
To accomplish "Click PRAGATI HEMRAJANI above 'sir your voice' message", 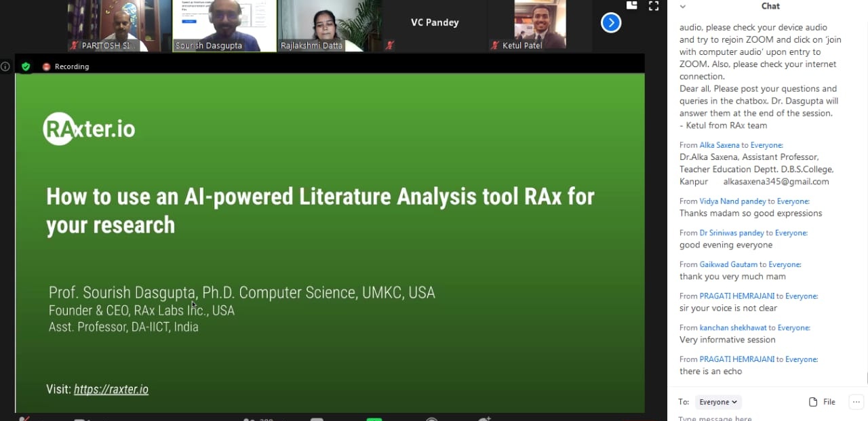I will [737, 296].
